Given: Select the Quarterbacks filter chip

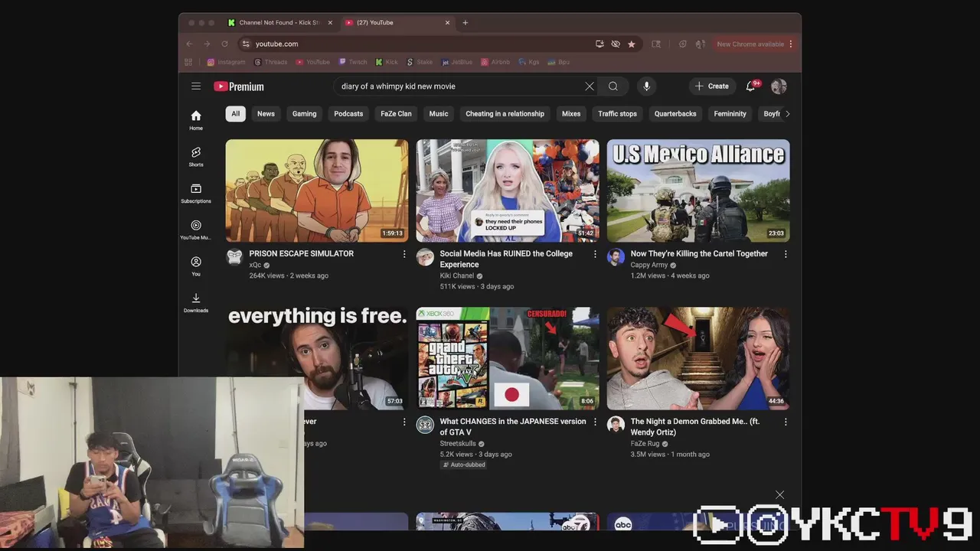Looking at the screenshot, I should [675, 114].
